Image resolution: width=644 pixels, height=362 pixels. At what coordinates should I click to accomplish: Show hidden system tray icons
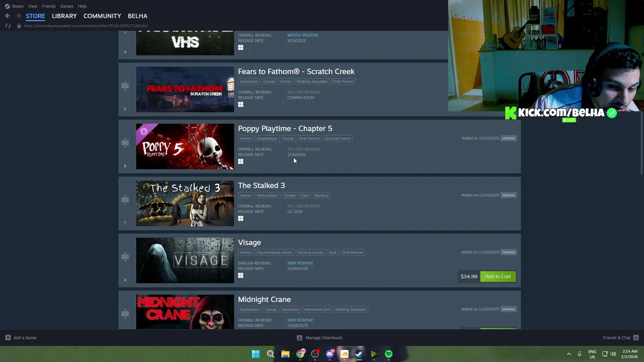tap(569, 354)
